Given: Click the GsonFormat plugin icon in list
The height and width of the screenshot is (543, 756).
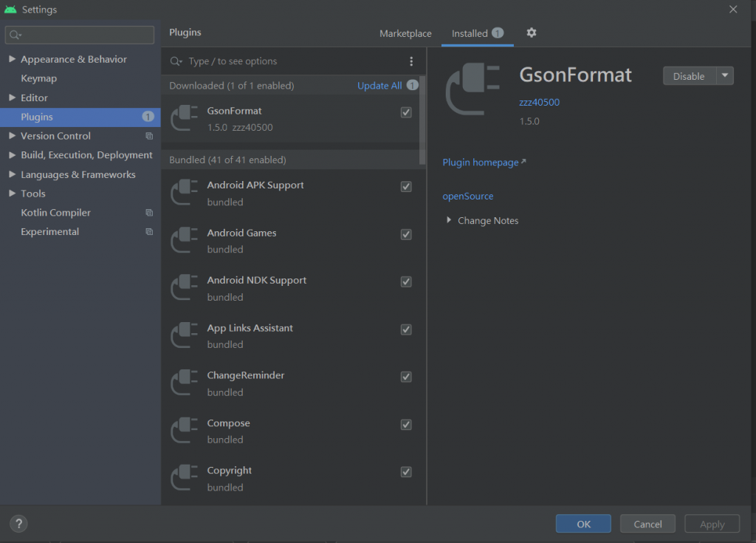Looking at the screenshot, I should pyautogui.click(x=185, y=118).
